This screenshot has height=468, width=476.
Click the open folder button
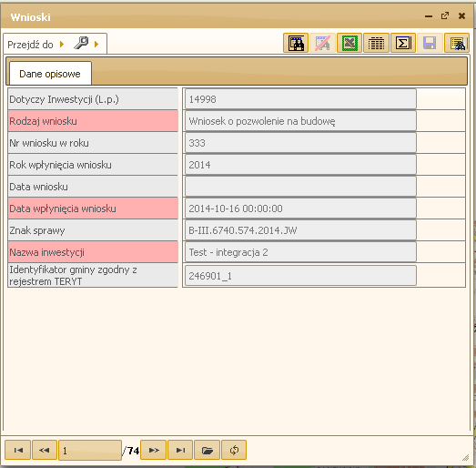point(207,450)
